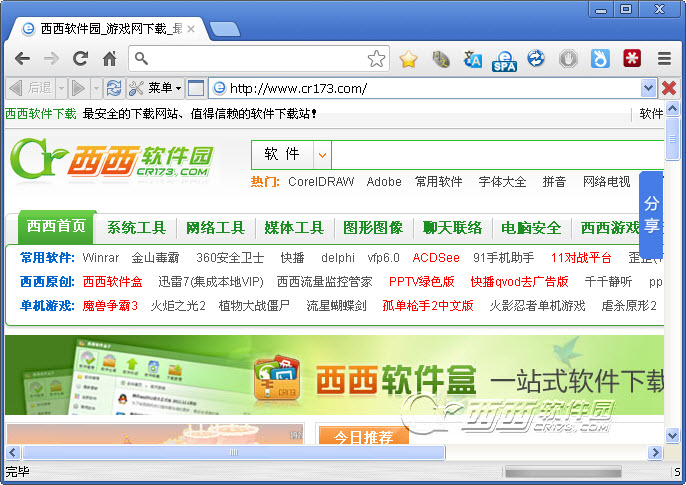The height and width of the screenshot is (485, 686).
Task: Expand the forward history dropdown arrow
Action: [96, 88]
